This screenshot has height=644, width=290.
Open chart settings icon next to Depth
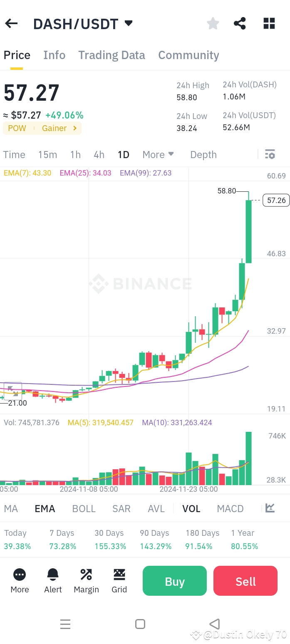pos(270,154)
